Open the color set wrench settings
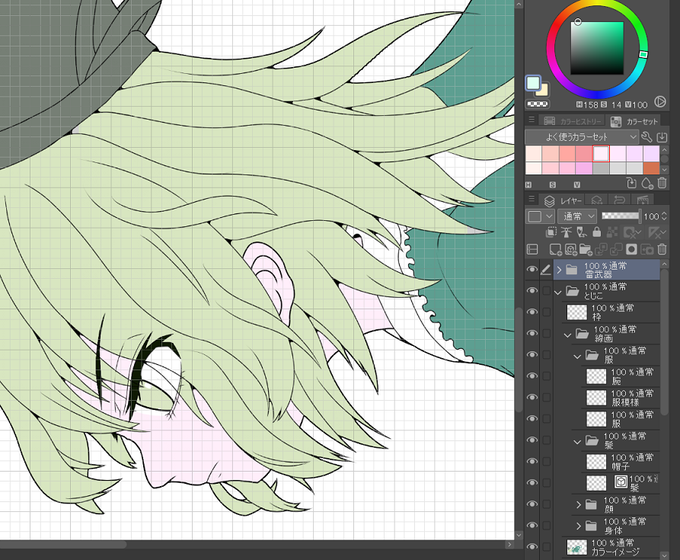 pyautogui.click(x=646, y=137)
